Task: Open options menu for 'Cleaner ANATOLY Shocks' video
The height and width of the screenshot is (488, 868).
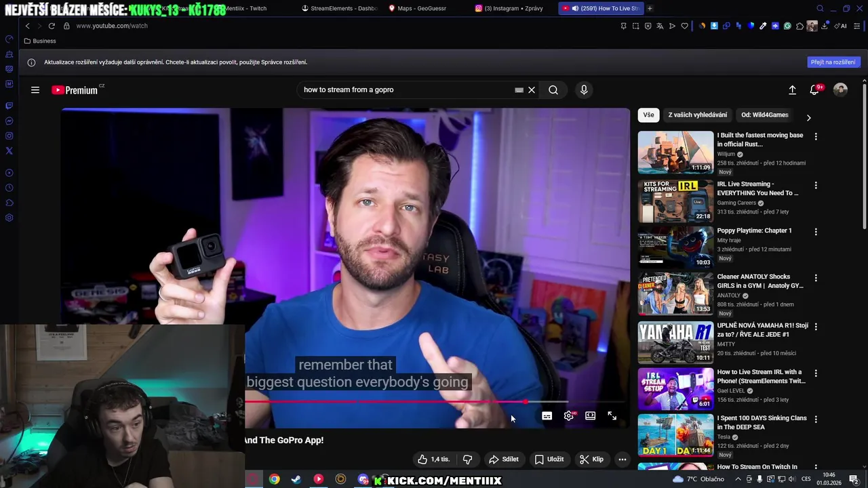Action: pos(816,278)
